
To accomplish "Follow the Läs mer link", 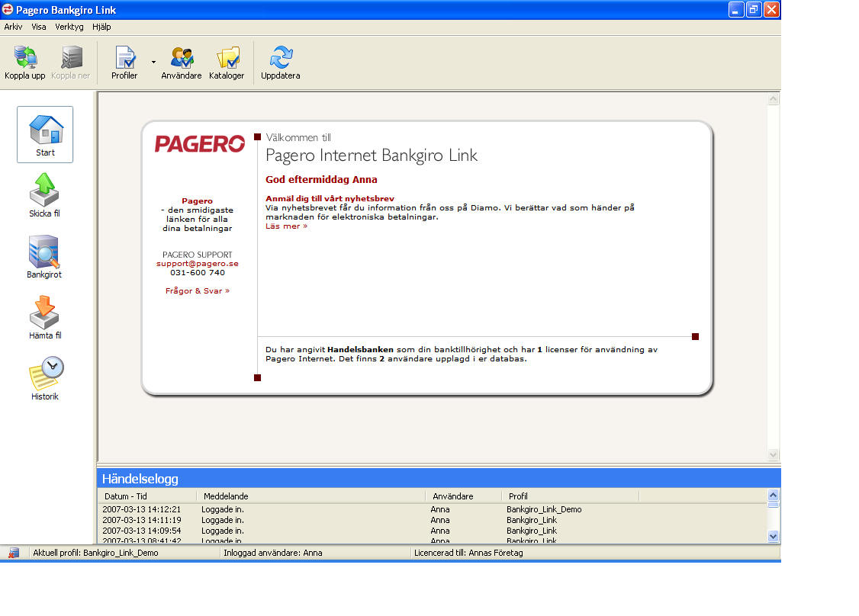I will (x=287, y=226).
